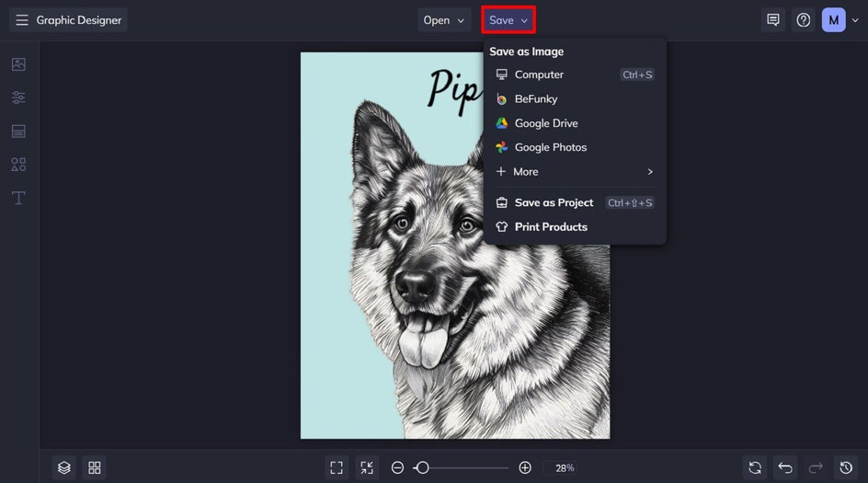
Task: Open the Templates panel in sidebar
Action: click(18, 132)
